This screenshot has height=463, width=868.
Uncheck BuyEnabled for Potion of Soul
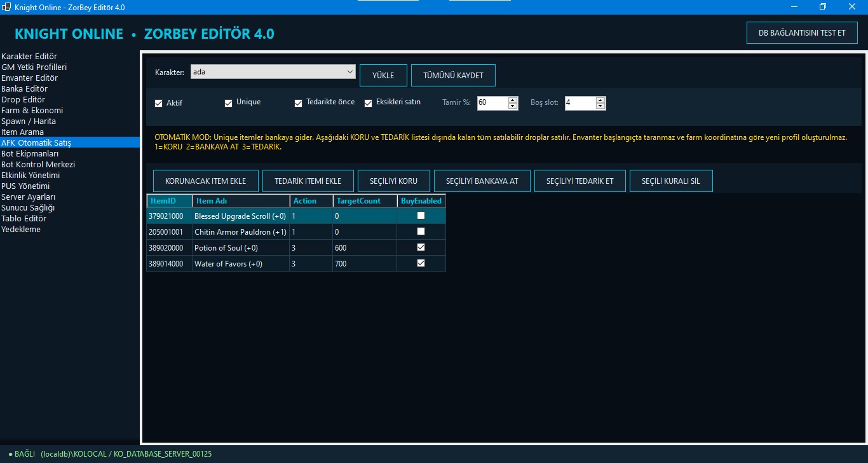421,247
